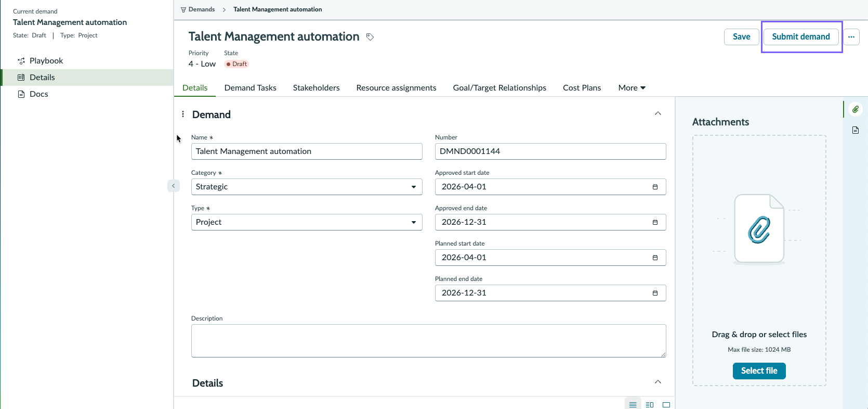Click the Select file button
The width and height of the screenshot is (868, 409).
[759, 371]
